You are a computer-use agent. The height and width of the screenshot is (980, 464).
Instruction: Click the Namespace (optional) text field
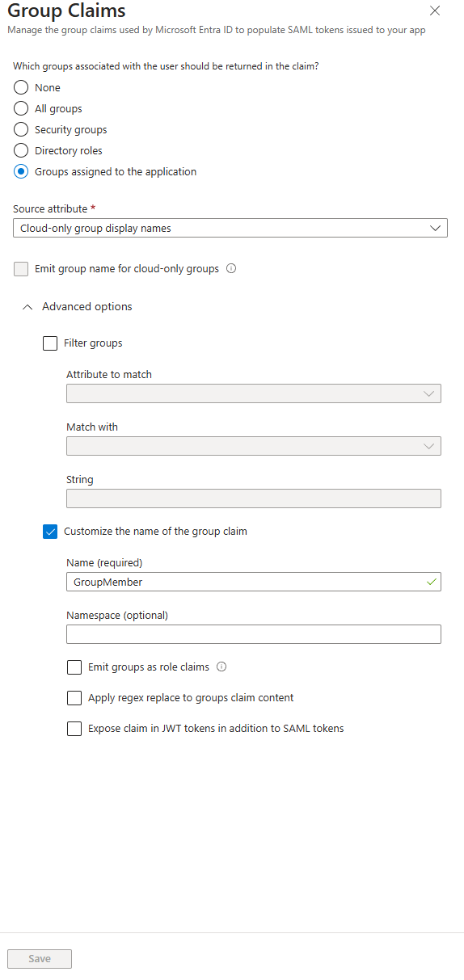[x=254, y=634]
